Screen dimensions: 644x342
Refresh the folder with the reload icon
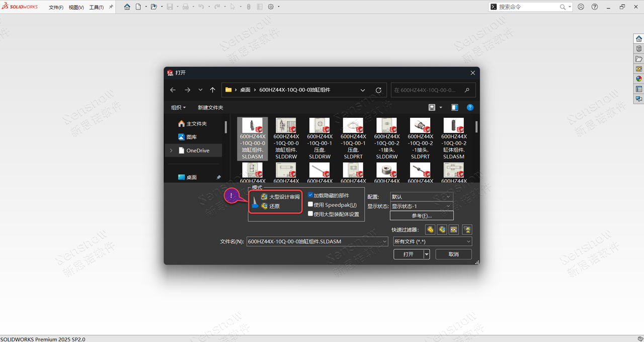point(378,90)
